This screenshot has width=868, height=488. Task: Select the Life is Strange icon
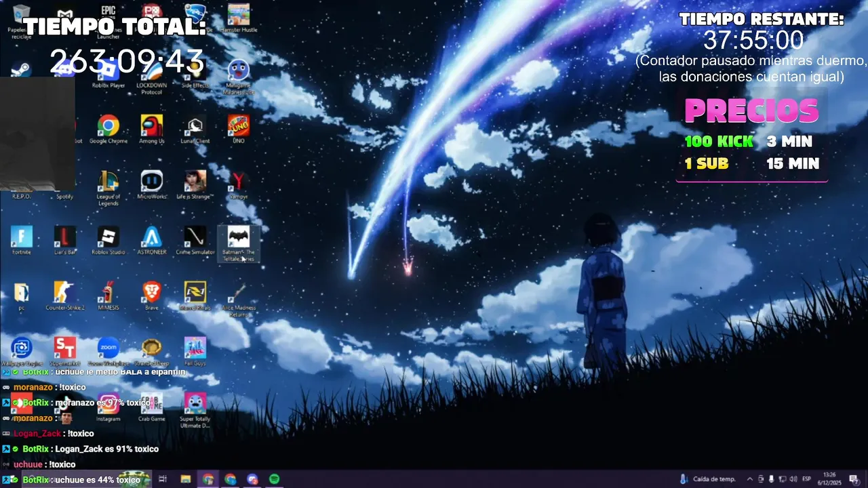pos(195,184)
